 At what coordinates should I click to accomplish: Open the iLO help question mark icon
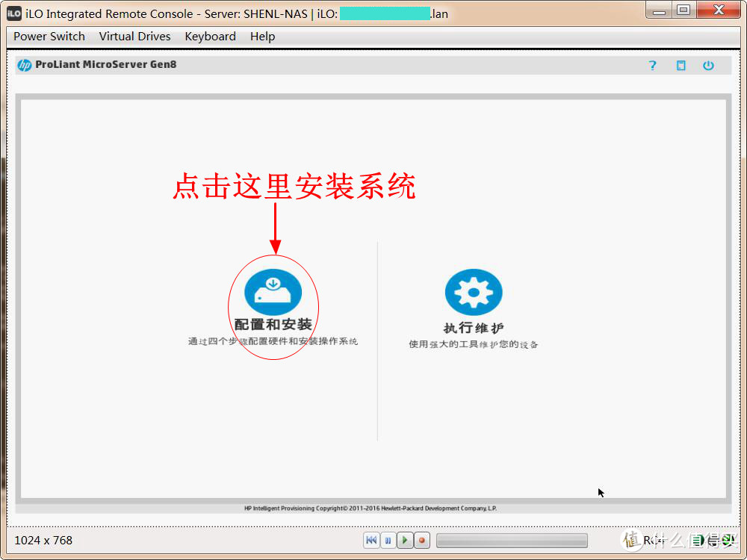652,65
